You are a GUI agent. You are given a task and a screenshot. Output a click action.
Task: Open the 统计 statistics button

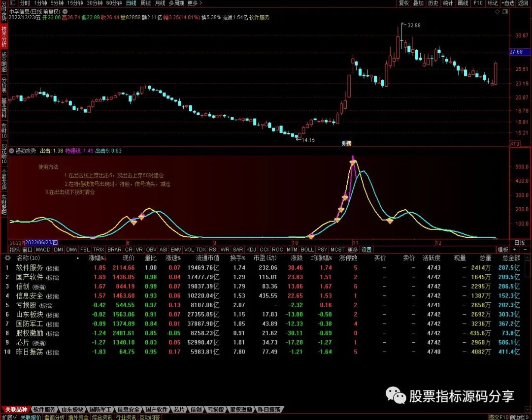coord(448,3)
